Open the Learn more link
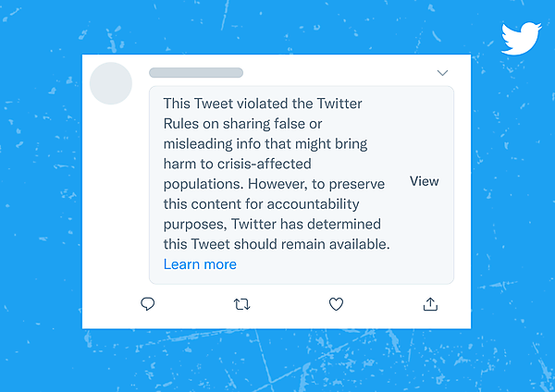 200,264
